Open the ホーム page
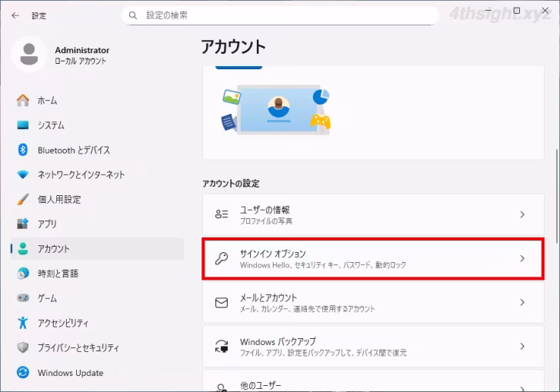The width and height of the screenshot is (560, 392). 97,101
